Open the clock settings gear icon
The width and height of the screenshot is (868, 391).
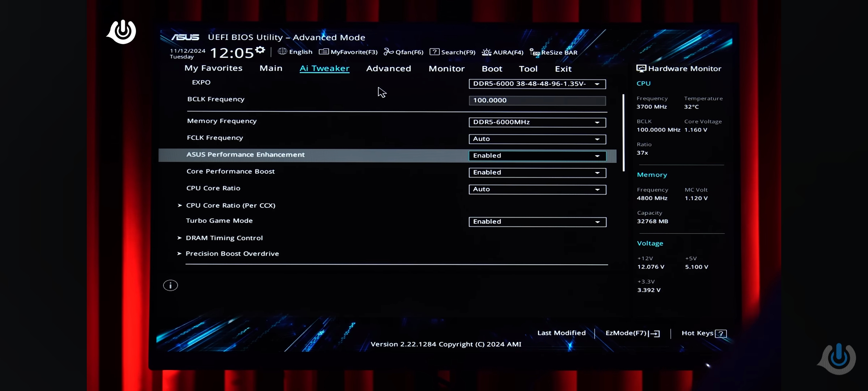(x=260, y=50)
